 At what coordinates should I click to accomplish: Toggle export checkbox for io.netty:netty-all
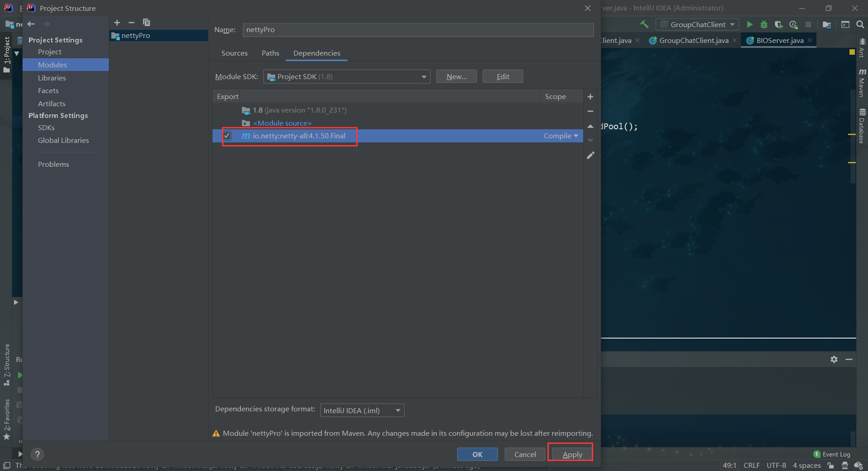pyautogui.click(x=227, y=136)
